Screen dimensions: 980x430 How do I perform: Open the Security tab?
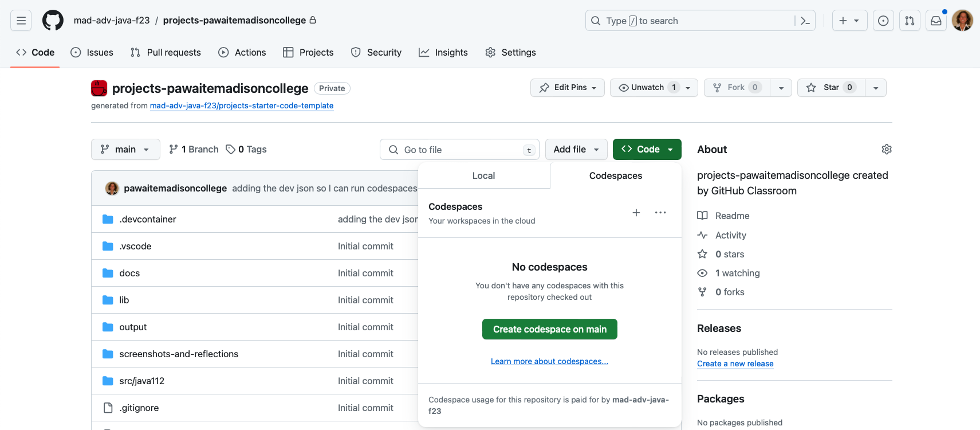click(376, 52)
